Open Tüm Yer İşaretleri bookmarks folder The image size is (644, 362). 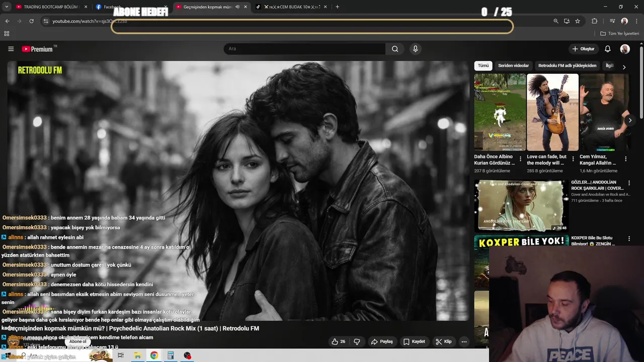click(619, 34)
